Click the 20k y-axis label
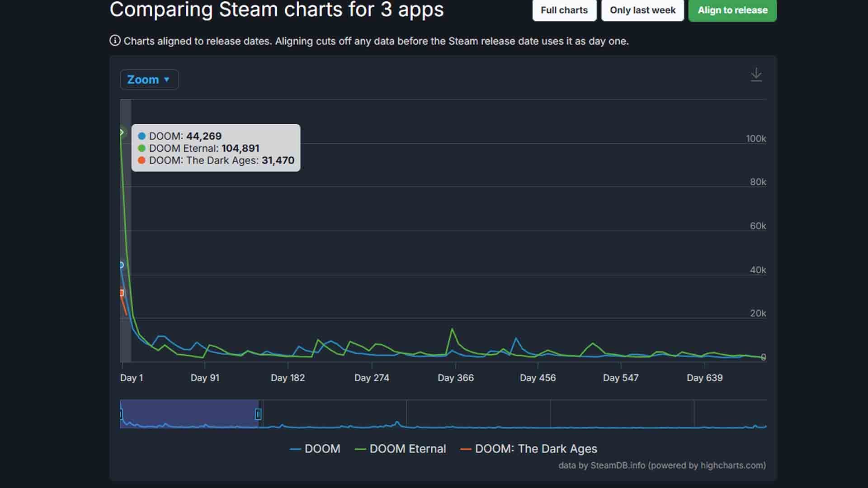This screenshot has width=868, height=488. (x=758, y=313)
